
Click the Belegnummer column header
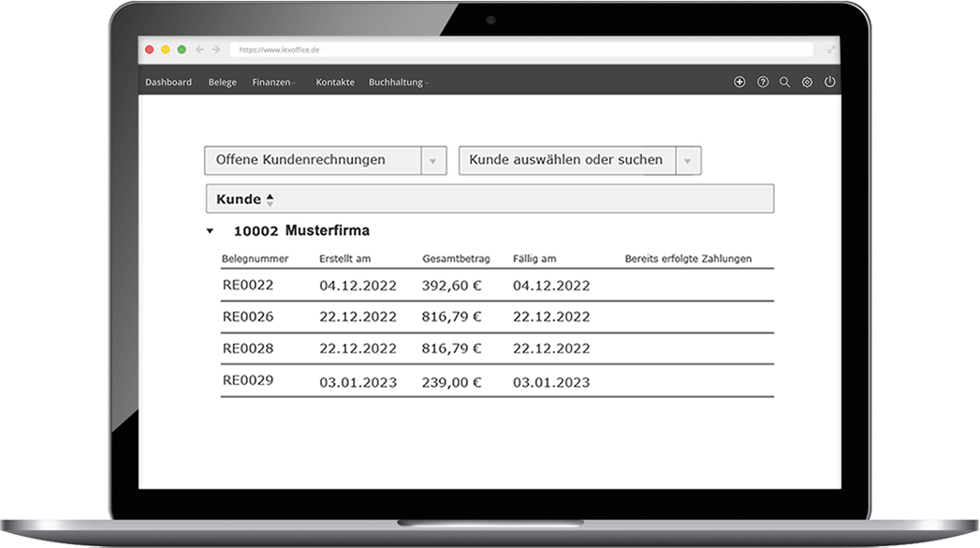point(255,259)
